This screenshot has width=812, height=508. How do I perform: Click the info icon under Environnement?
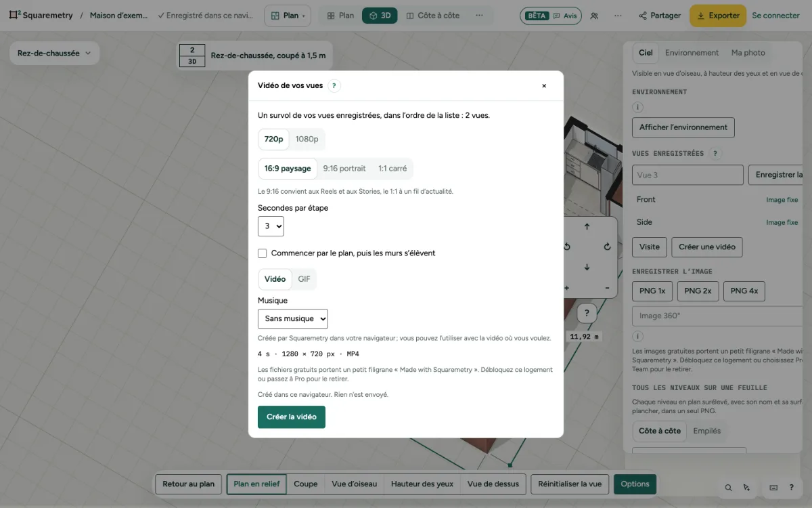[637, 107]
